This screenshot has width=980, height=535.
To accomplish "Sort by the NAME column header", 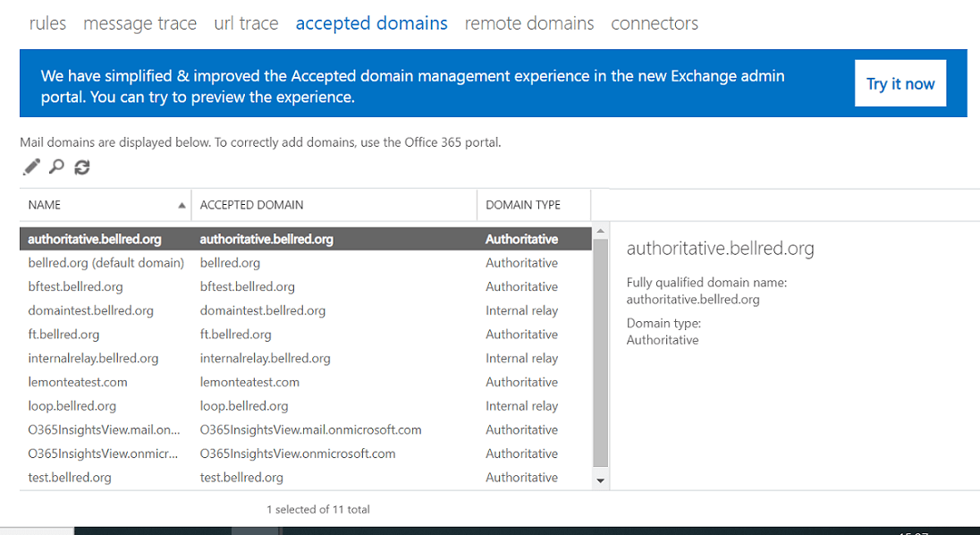I will 106,205.
